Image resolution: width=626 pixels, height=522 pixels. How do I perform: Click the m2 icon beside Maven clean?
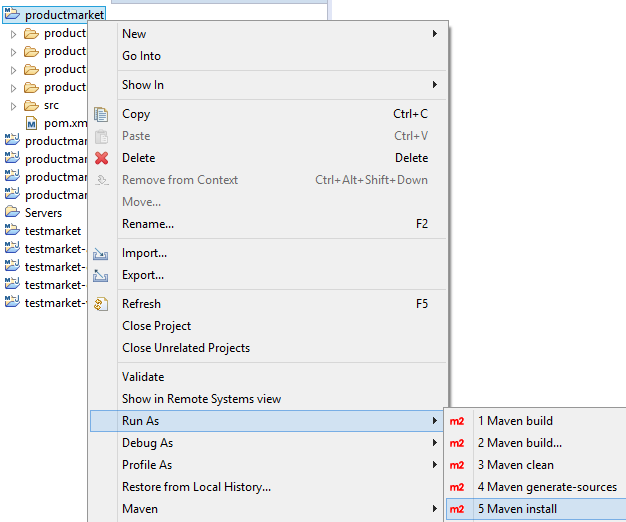point(457,465)
